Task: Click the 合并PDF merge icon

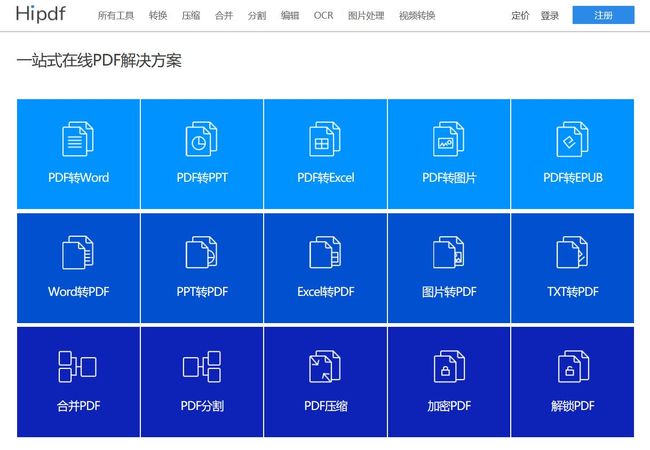Action: [x=78, y=366]
